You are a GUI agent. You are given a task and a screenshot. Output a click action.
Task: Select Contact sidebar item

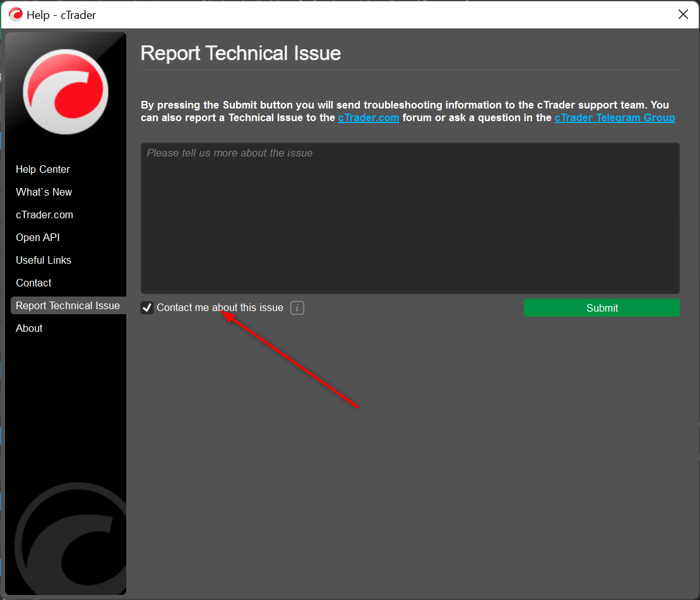click(33, 283)
